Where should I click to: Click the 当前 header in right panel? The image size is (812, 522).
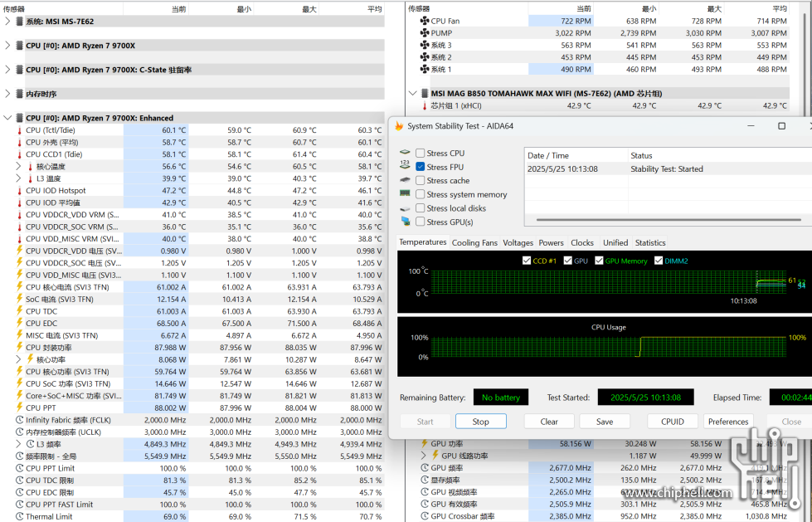coord(583,8)
